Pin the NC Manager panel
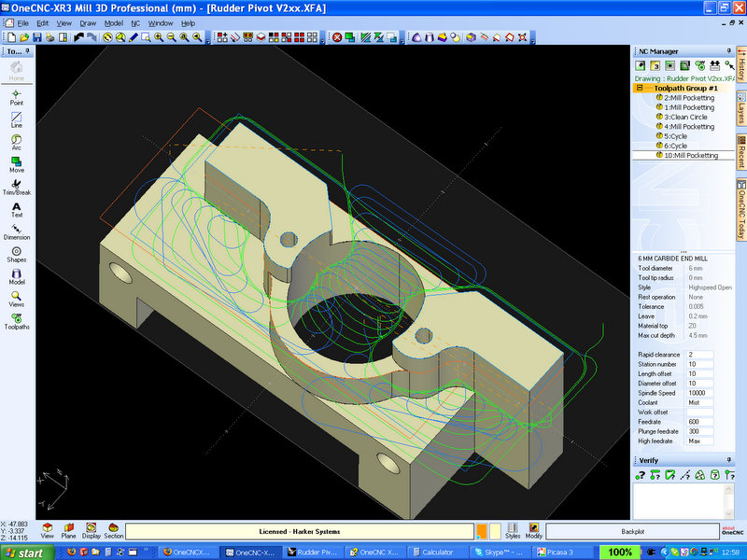Image resolution: width=747 pixels, height=560 pixels. click(727, 51)
